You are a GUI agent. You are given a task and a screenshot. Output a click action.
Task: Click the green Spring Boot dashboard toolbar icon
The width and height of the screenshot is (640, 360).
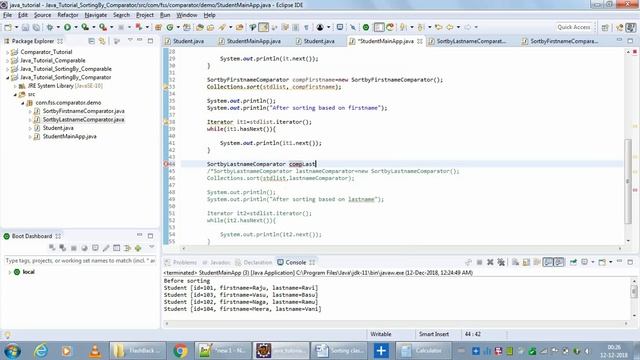point(366,27)
